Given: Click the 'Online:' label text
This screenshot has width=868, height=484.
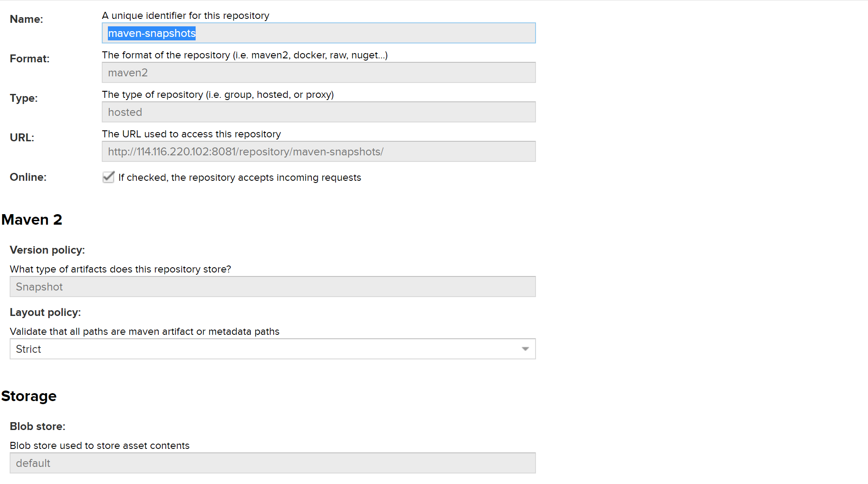Looking at the screenshot, I should (x=28, y=177).
